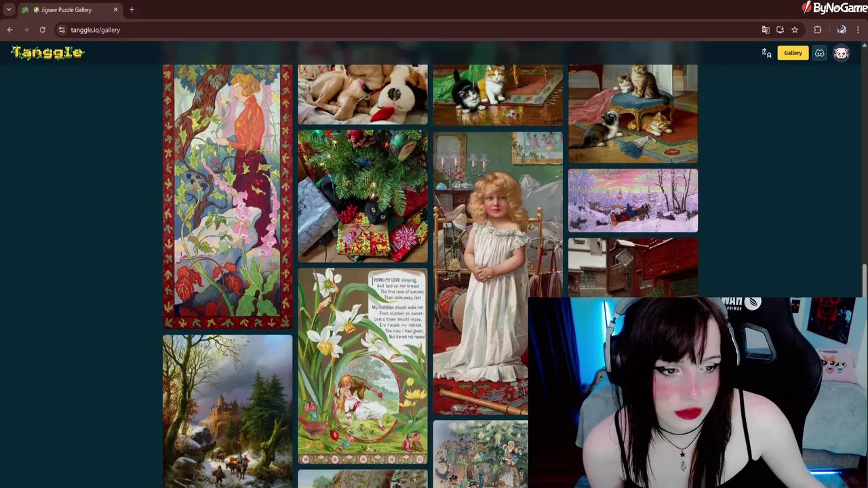868x488 pixels.
Task: Open the pink snowy winter town puzzle
Action: [633, 201]
